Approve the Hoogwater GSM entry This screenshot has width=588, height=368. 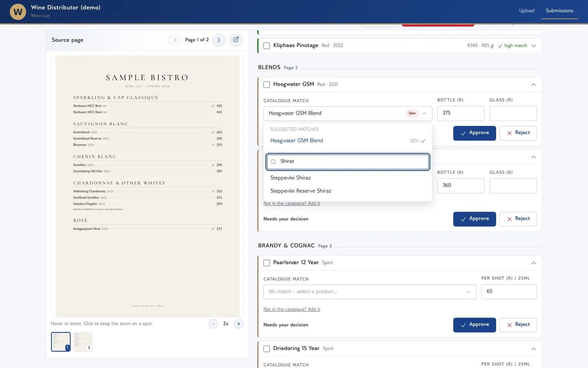pos(474,133)
